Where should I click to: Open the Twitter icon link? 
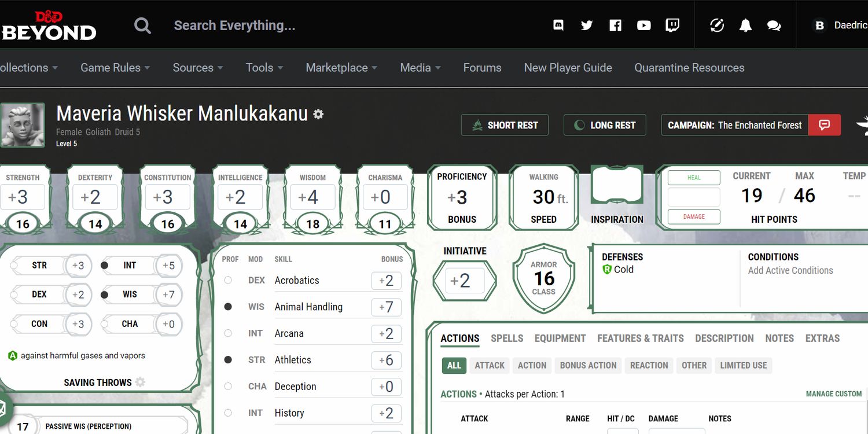click(587, 25)
